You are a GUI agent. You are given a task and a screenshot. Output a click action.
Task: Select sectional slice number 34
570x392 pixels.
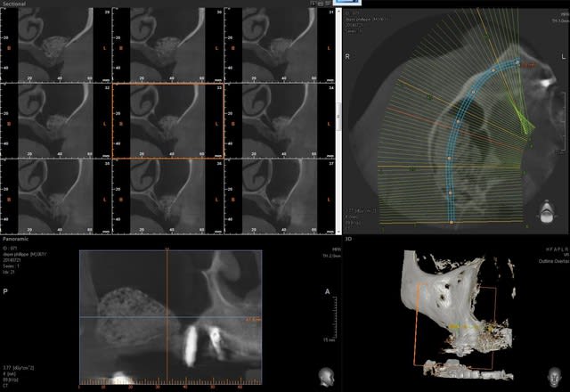pos(280,121)
